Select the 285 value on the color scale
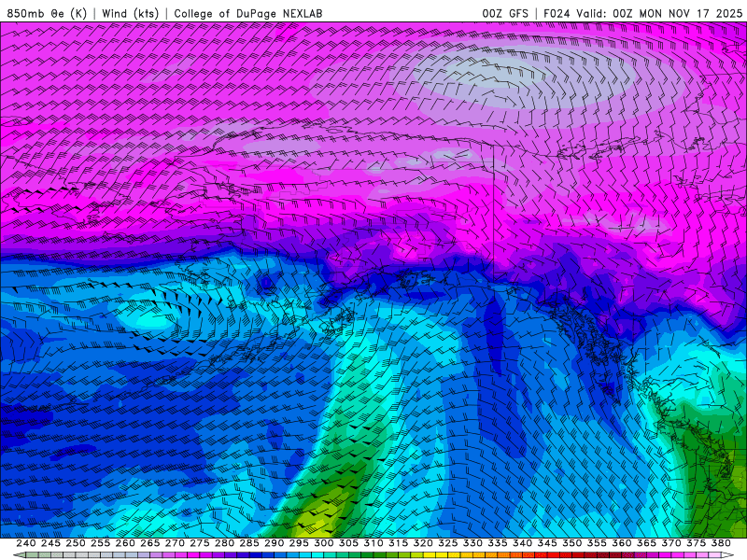Screen dimensions: 747x560 click(249, 543)
